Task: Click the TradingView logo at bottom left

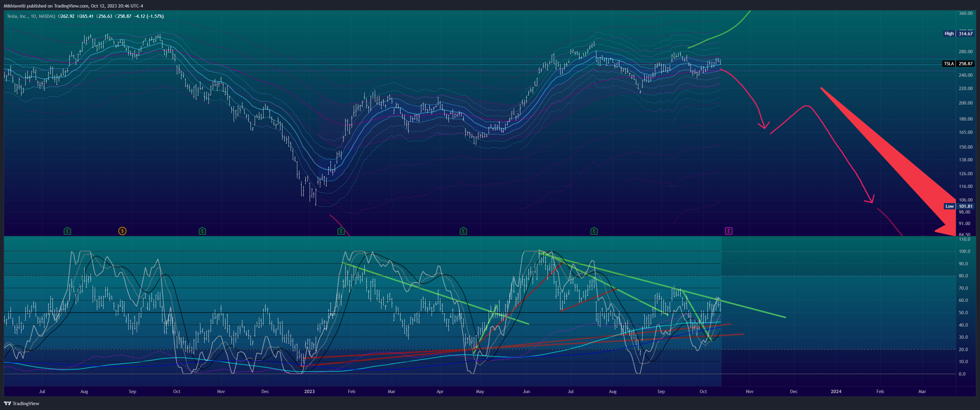Action: (22, 404)
